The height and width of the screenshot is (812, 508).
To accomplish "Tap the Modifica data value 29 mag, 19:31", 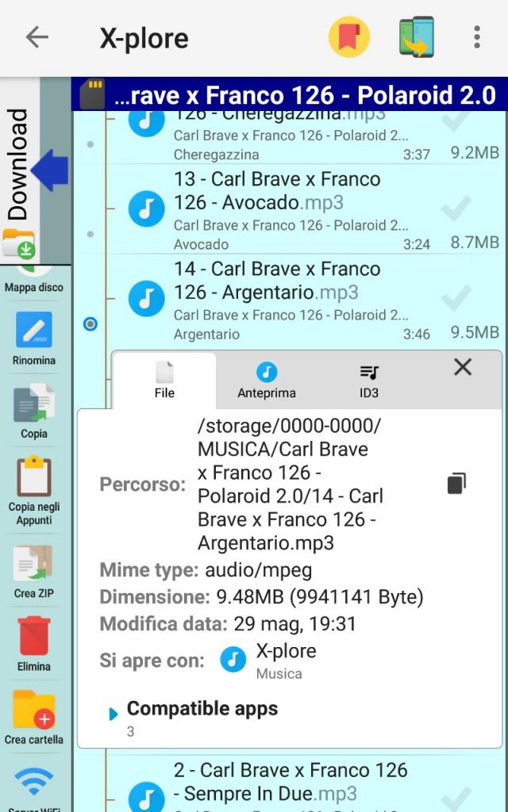I will pos(295,623).
